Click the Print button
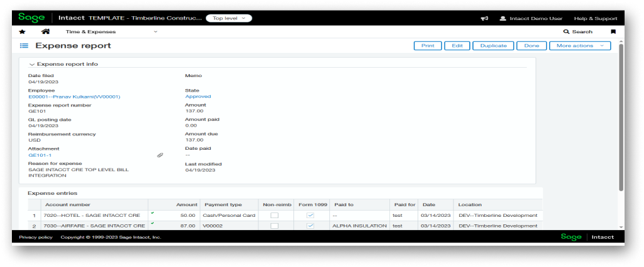The image size is (644, 267). [x=428, y=46]
